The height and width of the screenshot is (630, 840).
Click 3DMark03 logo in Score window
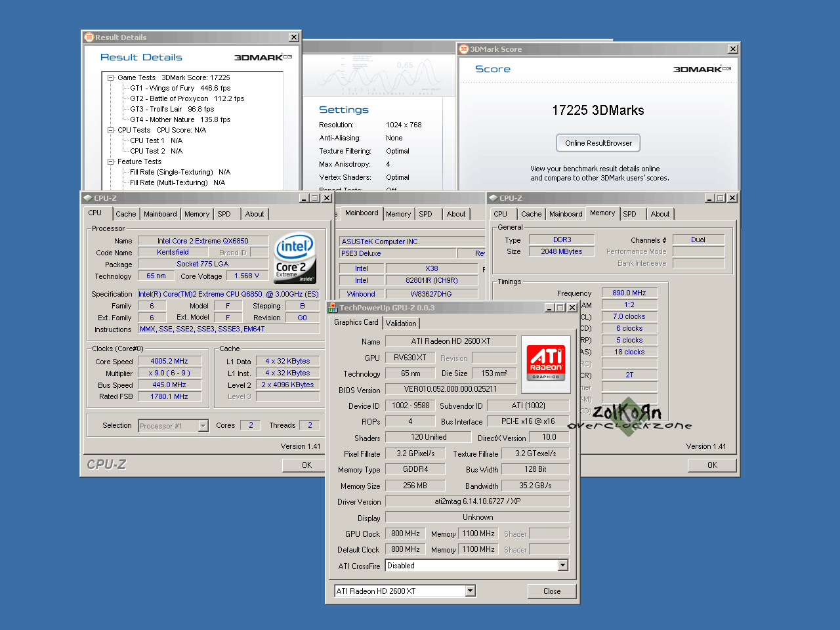coord(702,69)
